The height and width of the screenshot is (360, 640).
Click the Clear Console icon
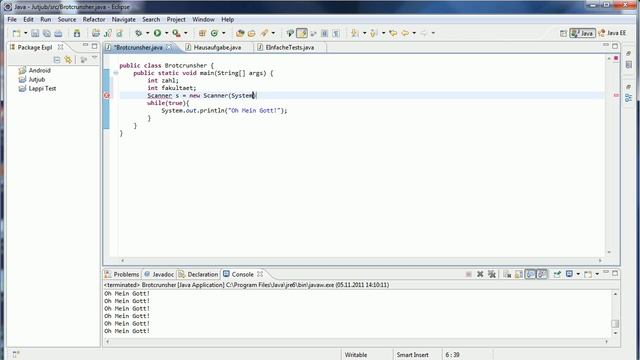click(x=507, y=274)
